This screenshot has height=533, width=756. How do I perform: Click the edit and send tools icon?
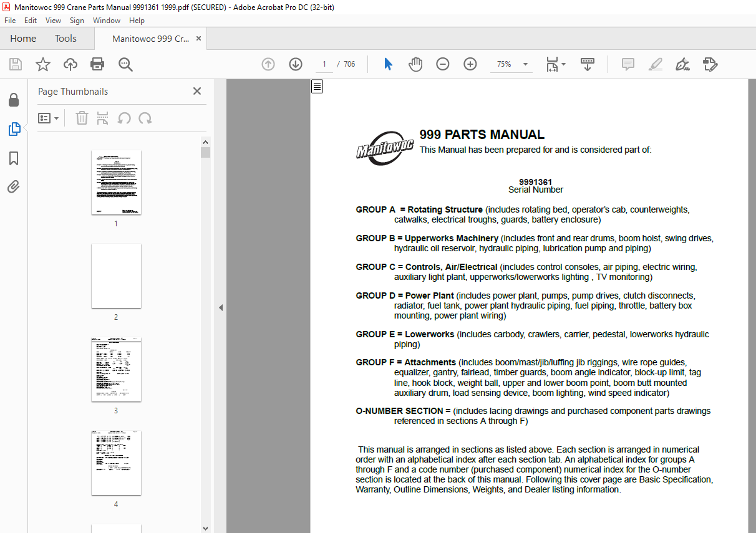click(710, 64)
